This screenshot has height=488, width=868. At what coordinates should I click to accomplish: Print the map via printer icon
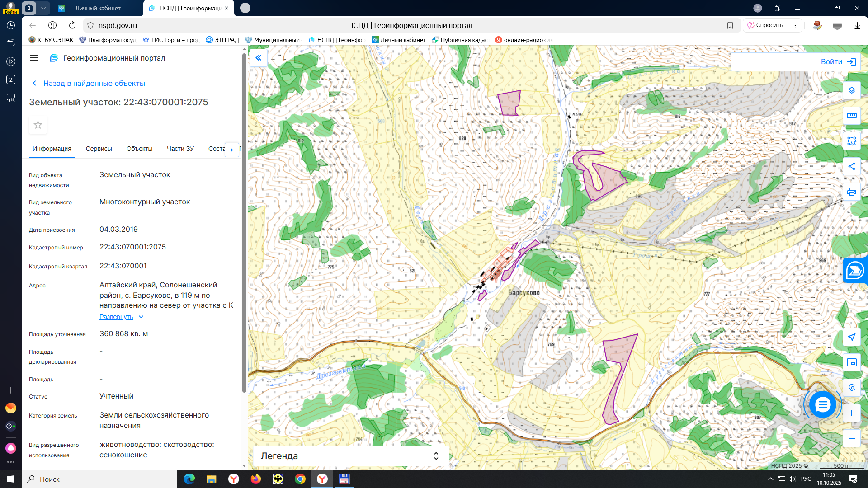coord(852,192)
